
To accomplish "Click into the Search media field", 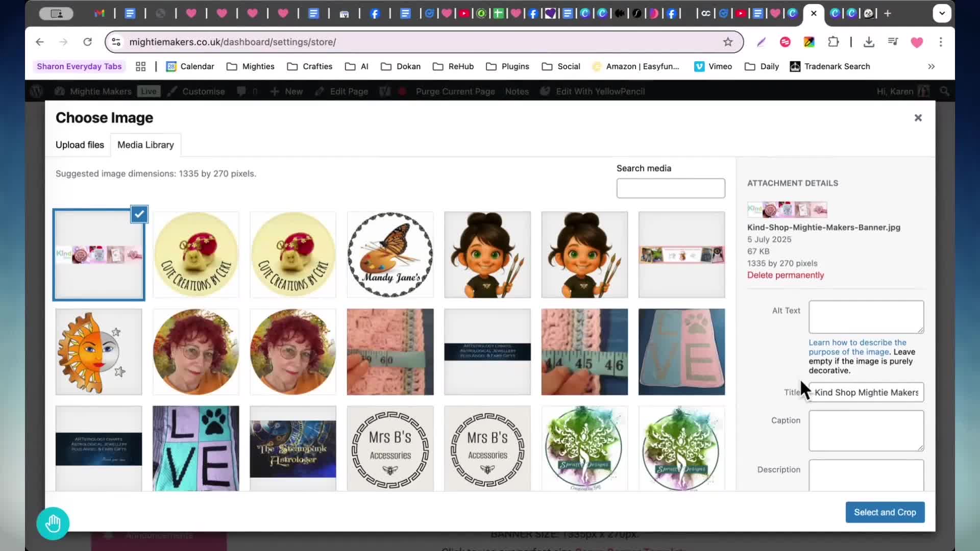I will point(671,188).
